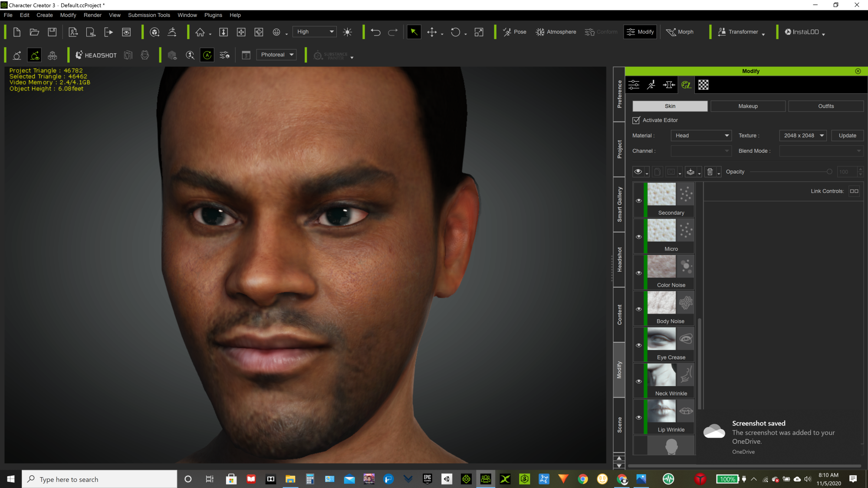The width and height of the screenshot is (868, 488).
Task: Open the Plugins menu
Action: coord(213,15)
